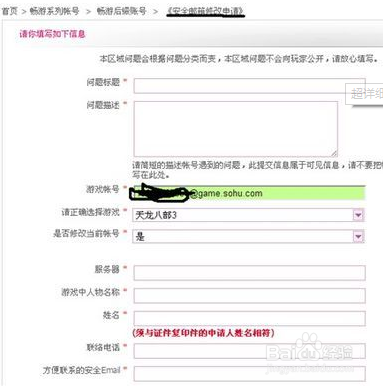Viewport: 383px width, 386px height.
Task: Click the 超详细 tooltip box
Action: point(364,94)
